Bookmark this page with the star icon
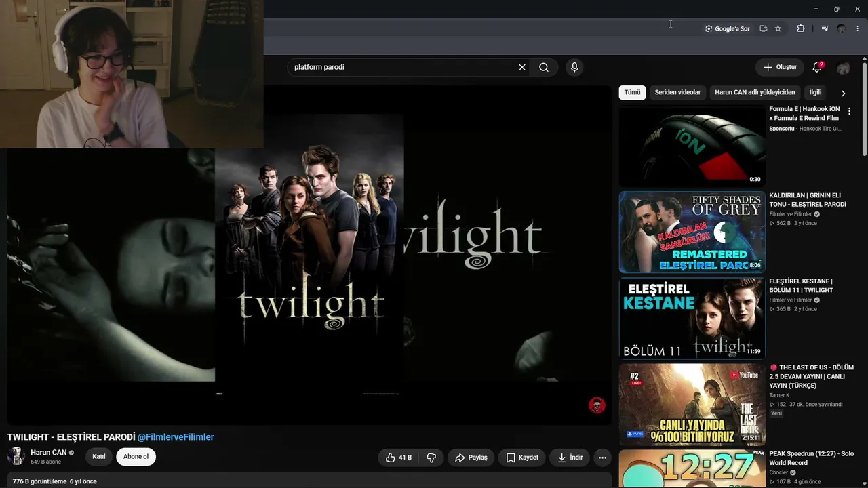 [778, 28]
